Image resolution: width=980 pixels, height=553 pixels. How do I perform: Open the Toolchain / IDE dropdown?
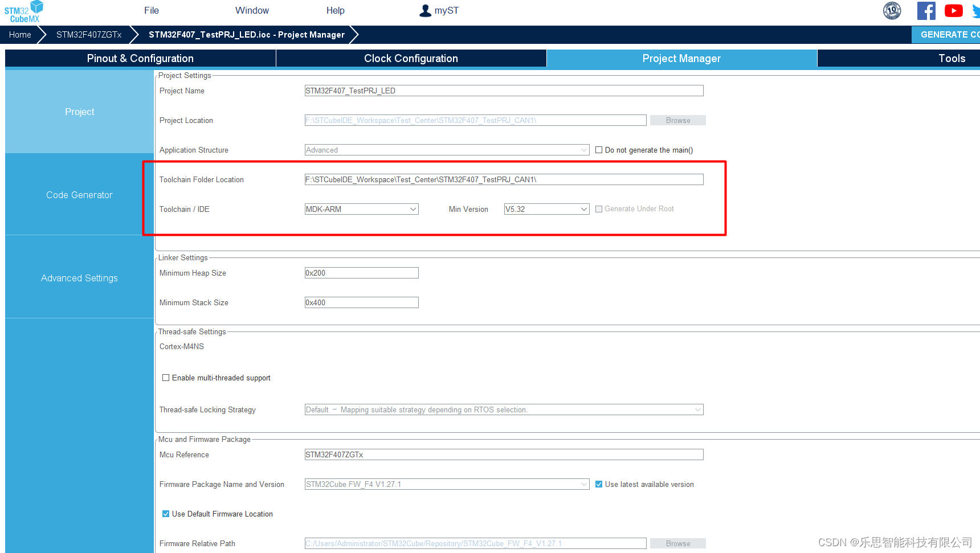pos(362,209)
